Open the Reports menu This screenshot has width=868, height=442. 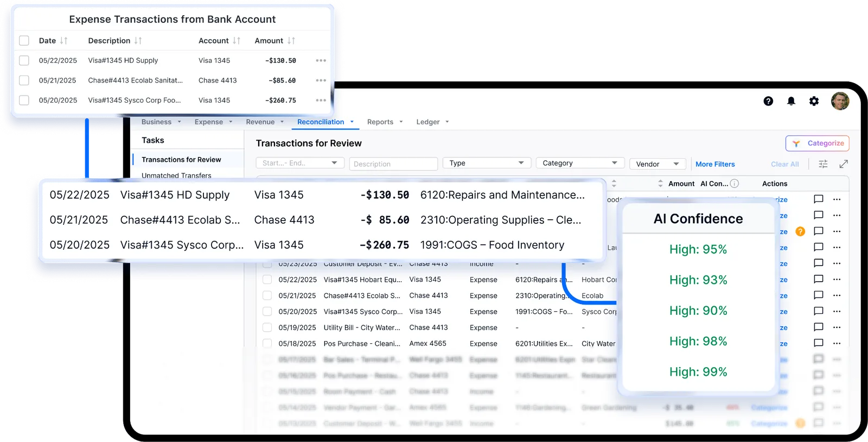tap(385, 122)
